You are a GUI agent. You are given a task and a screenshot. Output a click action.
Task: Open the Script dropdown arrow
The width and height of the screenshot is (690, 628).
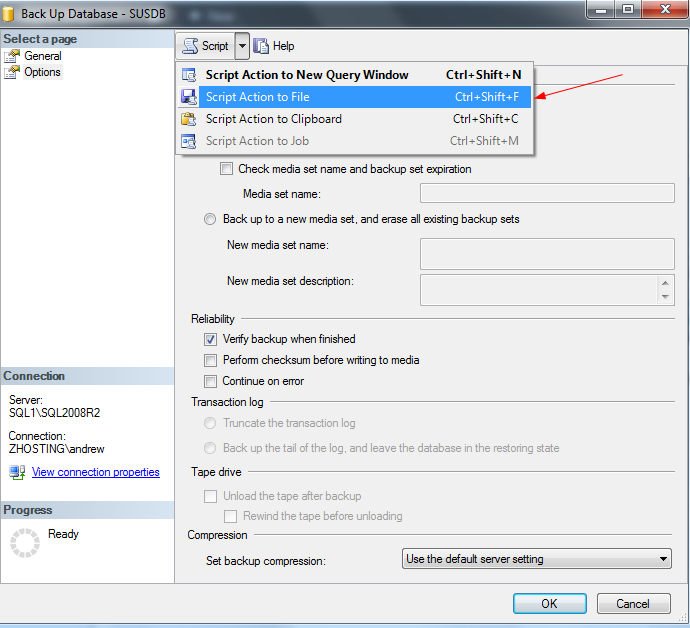point(242,46)
